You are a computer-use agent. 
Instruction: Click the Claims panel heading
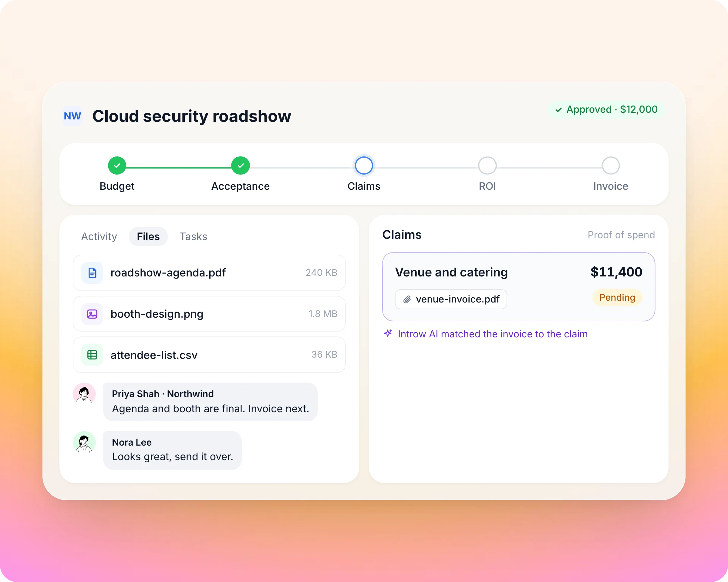pos(402,235)
